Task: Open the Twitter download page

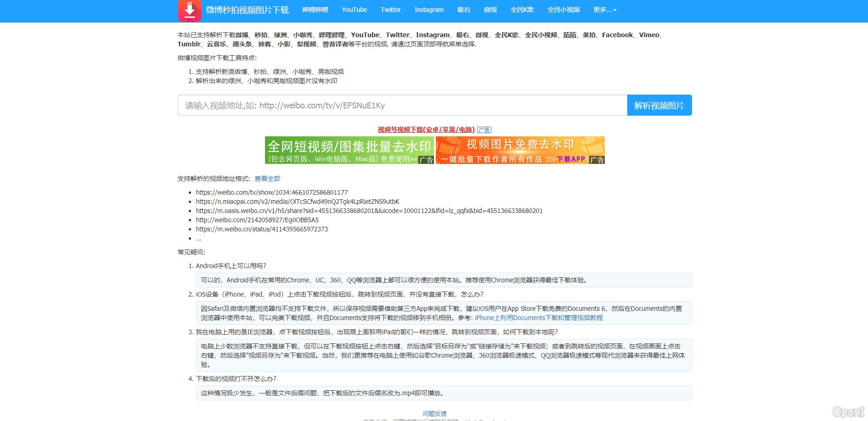Action: click(390, 10)
